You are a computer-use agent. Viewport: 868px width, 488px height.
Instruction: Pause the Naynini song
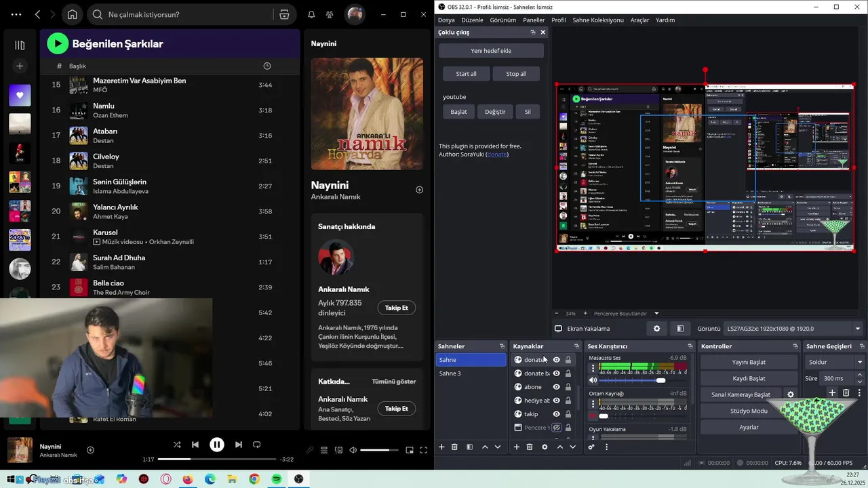pyautogui.click(x=216, y=445)
